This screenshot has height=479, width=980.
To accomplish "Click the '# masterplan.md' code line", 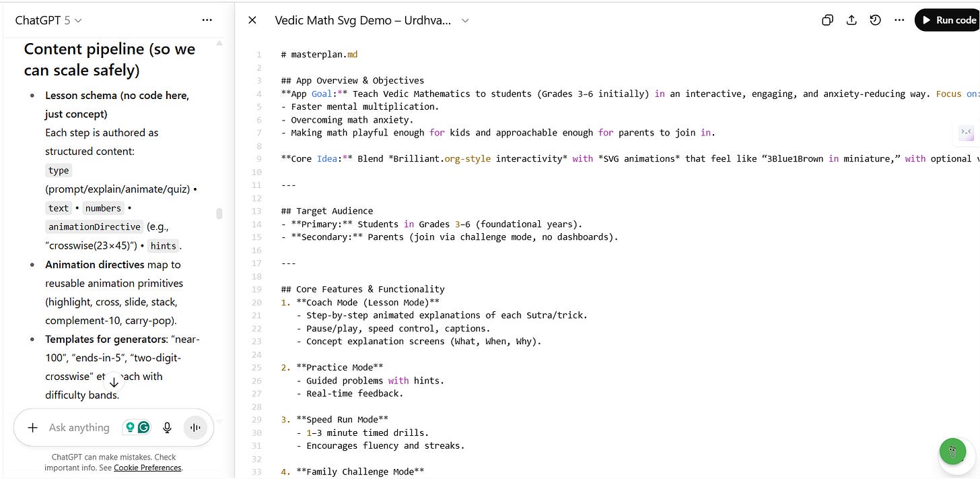I will point(320,55).
